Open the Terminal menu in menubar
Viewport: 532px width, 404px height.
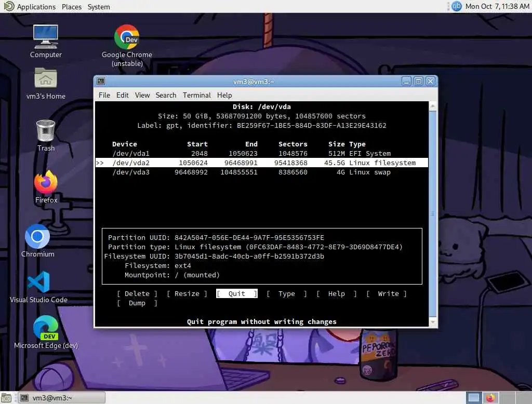pyautogui.click(x=197, y=95)
